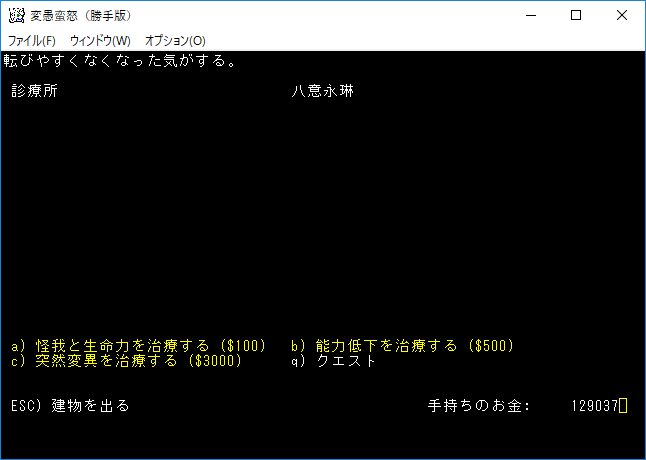This screenshot has width=646, height=460.
Task: Click the yellow text cursor block
Action: click(623, 406)
